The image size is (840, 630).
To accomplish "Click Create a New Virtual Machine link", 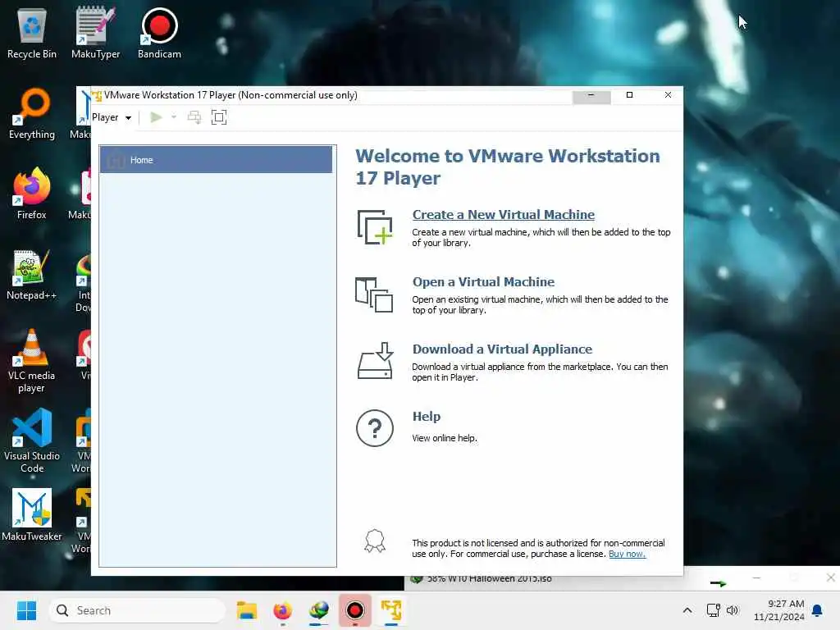I will point(503,214).
